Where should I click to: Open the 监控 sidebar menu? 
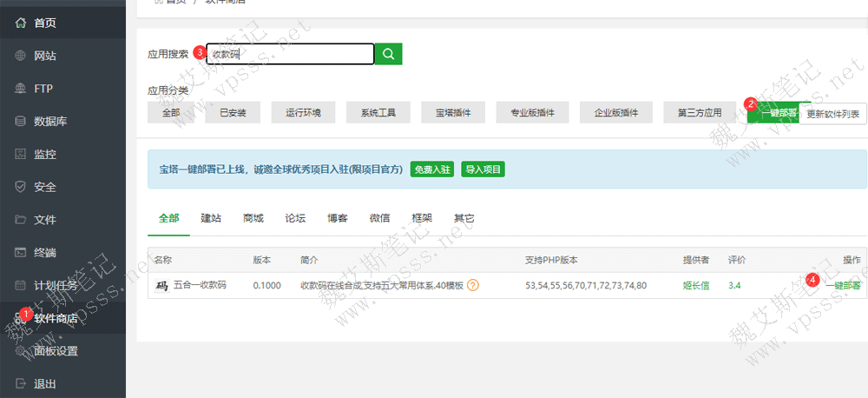pyautogui.click(x=44, y=155)
